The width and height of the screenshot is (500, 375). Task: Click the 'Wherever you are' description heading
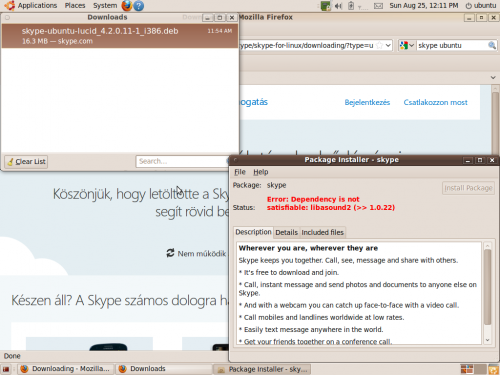pos(308,248)
